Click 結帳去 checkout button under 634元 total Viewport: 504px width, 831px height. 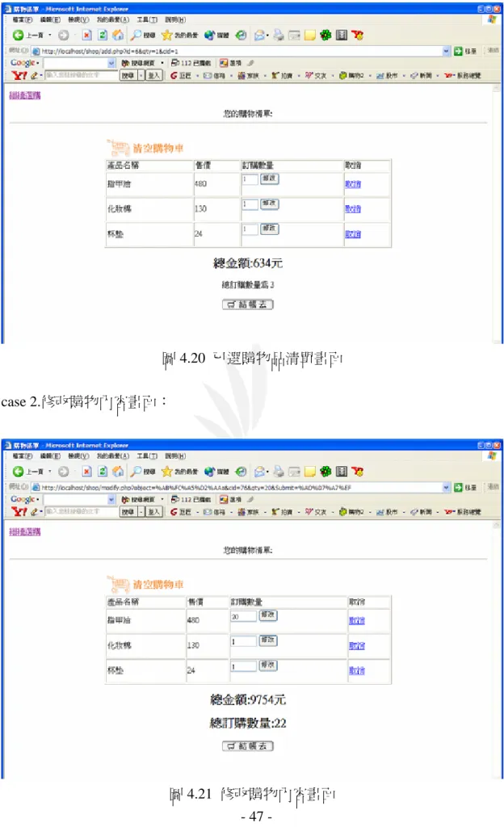247,304
